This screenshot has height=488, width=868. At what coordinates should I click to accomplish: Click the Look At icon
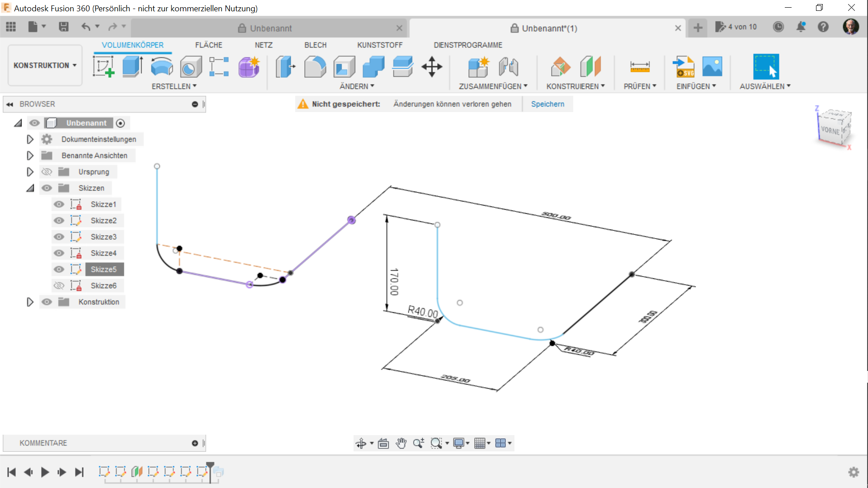pos(383,443)
